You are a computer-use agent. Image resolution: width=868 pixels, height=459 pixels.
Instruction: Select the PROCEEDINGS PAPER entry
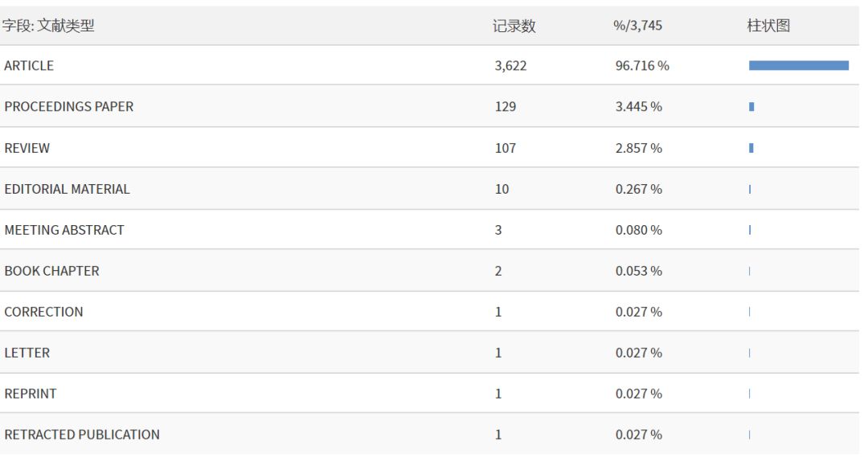pos(69,107)
